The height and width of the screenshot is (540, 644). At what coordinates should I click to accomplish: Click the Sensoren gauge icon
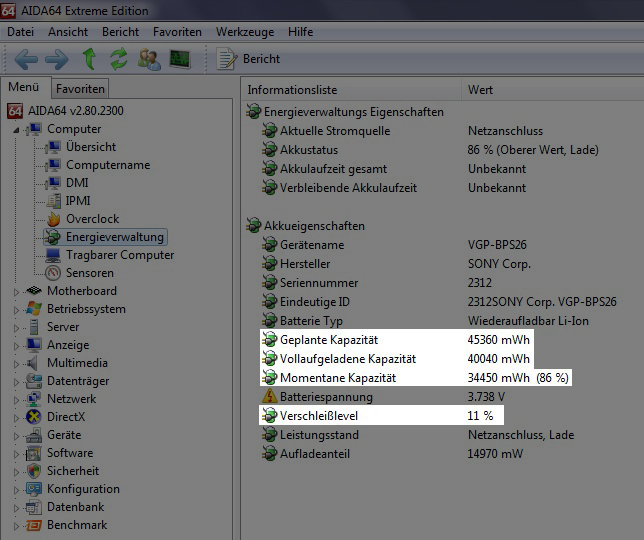pos(53,273)
